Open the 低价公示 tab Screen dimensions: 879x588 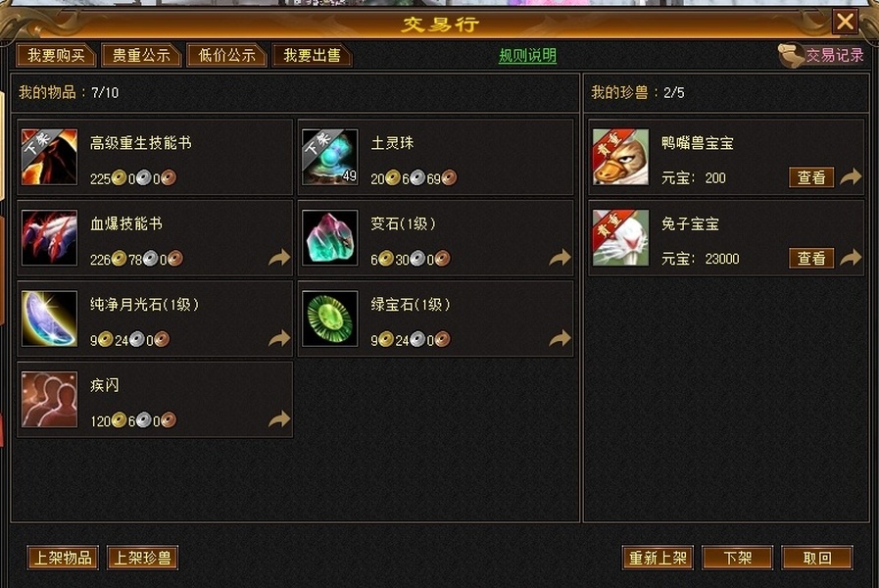[226, 56]
